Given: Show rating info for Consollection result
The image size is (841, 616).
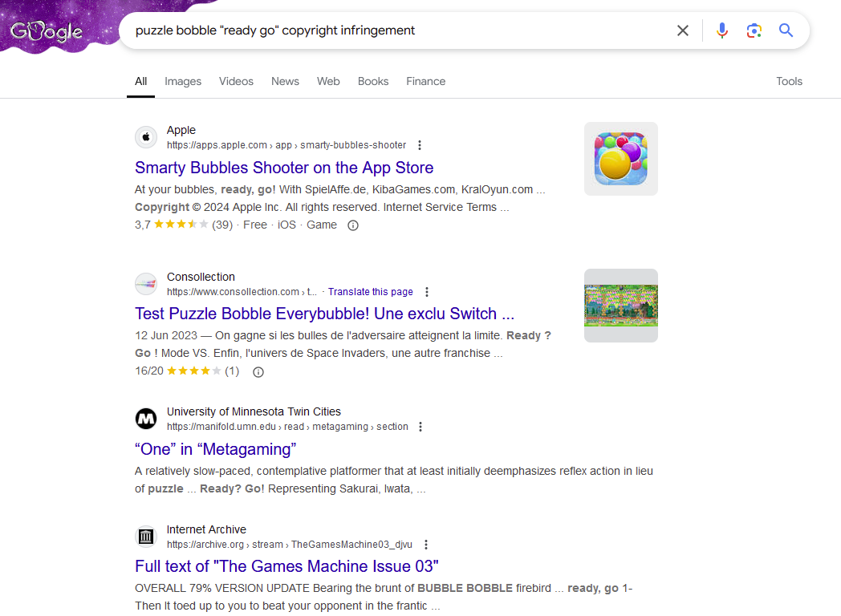Looking at the screenshot, I should tap(258, 372).
